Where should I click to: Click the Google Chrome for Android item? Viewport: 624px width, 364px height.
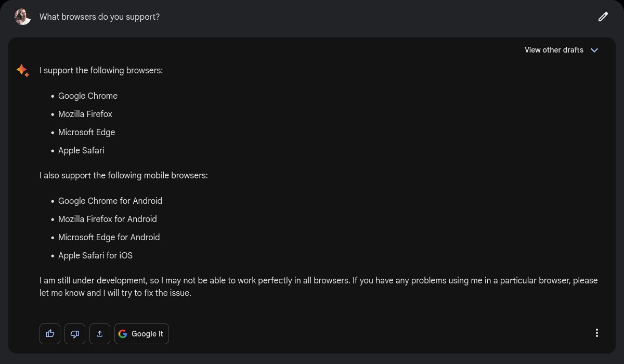(110, 201)
